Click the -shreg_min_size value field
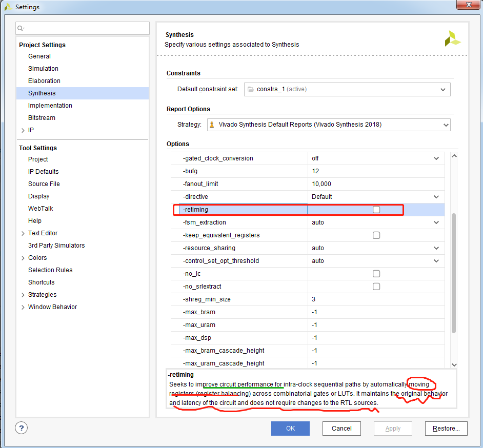Viewport: 483px width, 448px height. 376,299
